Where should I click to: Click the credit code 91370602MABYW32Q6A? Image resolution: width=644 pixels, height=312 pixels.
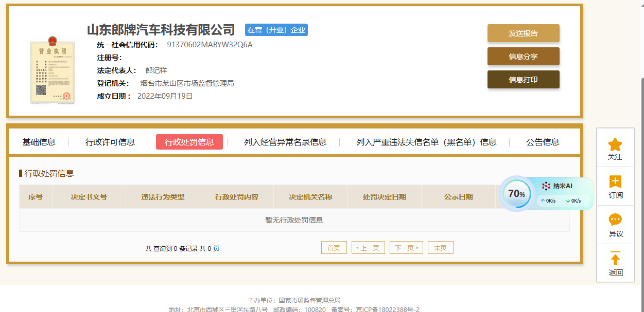point(210,45)
